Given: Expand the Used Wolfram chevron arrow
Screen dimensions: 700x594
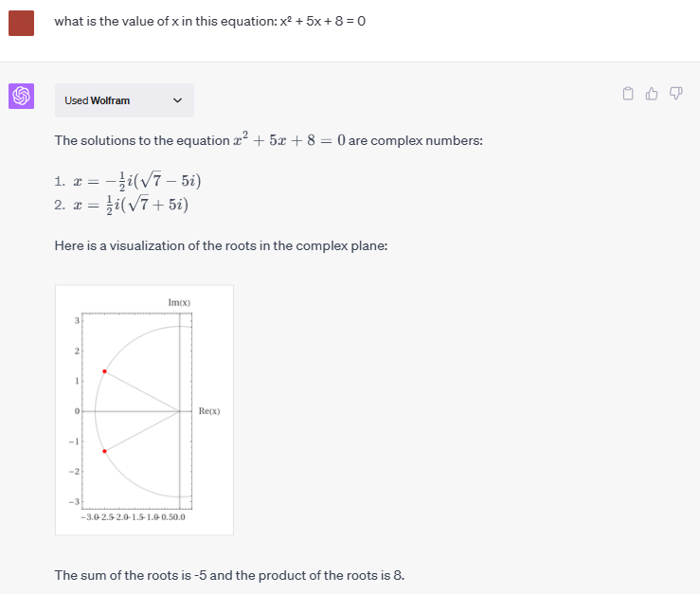Looking at the screenshot, I should pyautogui.click(x=177, y=100).
